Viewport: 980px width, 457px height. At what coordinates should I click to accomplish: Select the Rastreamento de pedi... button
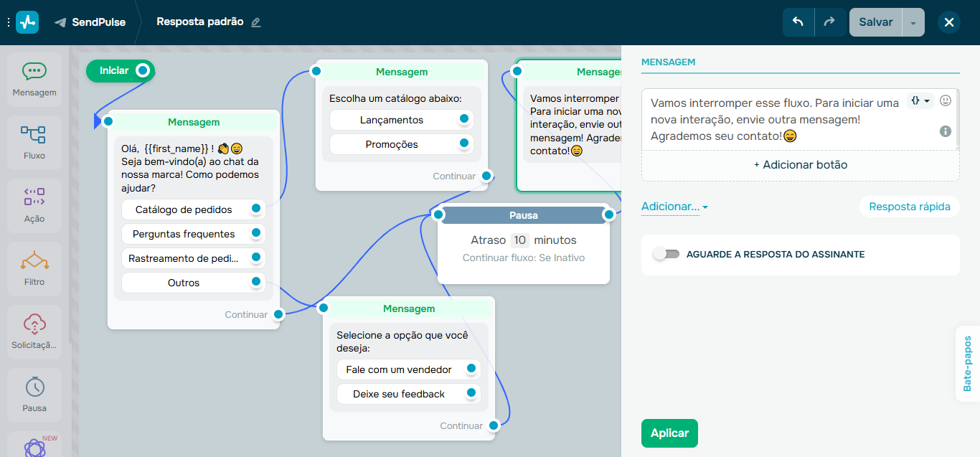[x=194, y=258]
